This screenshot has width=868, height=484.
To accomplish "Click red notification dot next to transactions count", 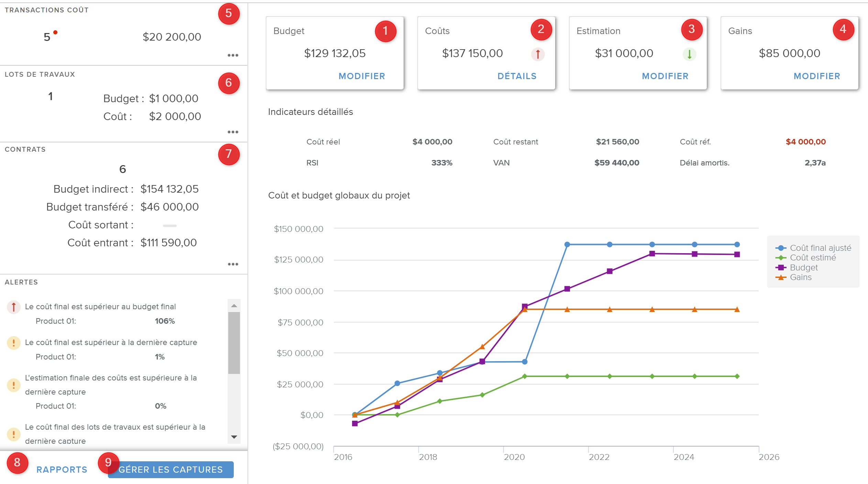I will click(55, 33).
